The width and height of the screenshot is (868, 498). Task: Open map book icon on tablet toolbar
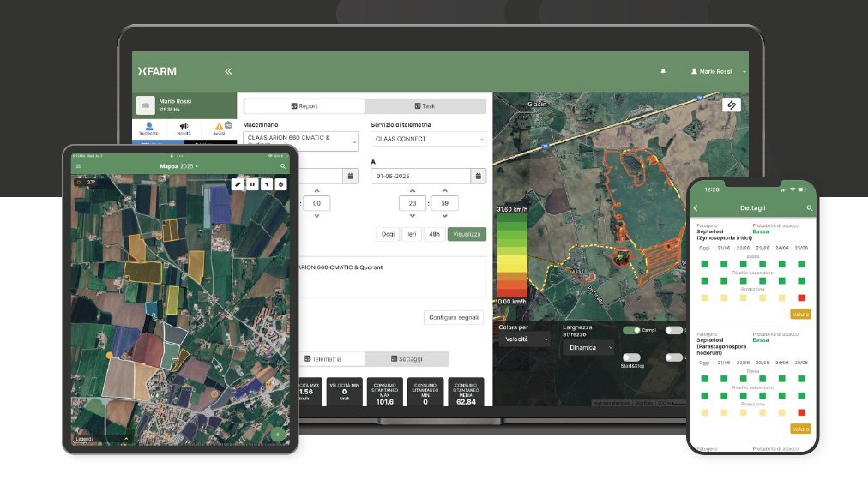click(x=252, y=184)
